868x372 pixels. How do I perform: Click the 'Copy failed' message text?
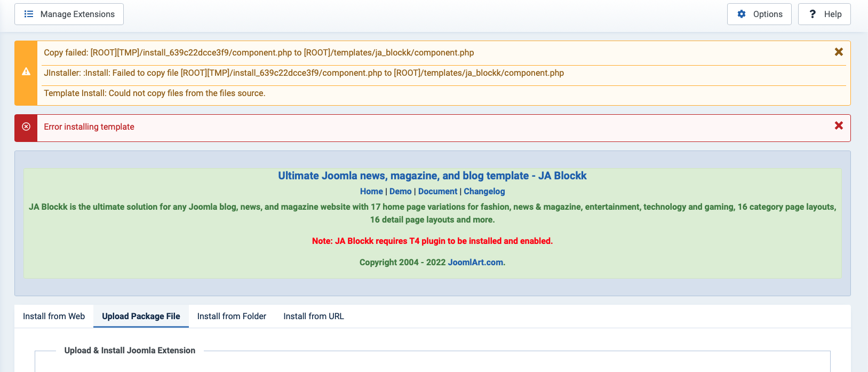(259, 52)
